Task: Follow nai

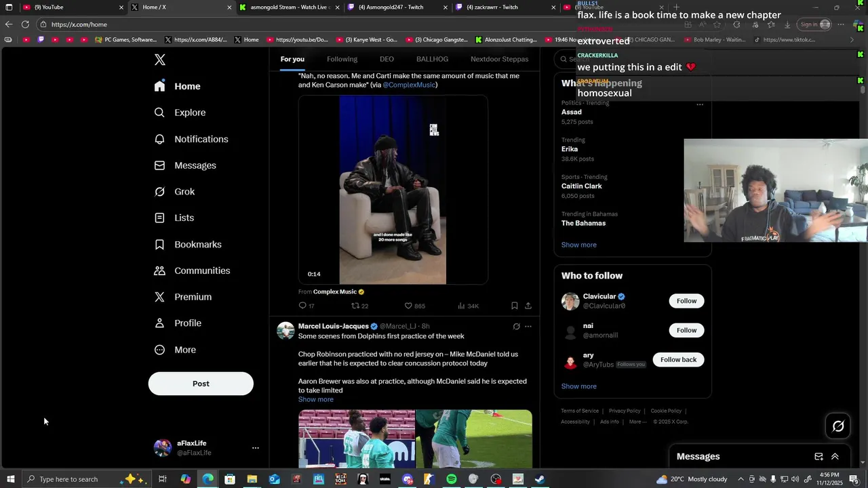Action: 686,330
